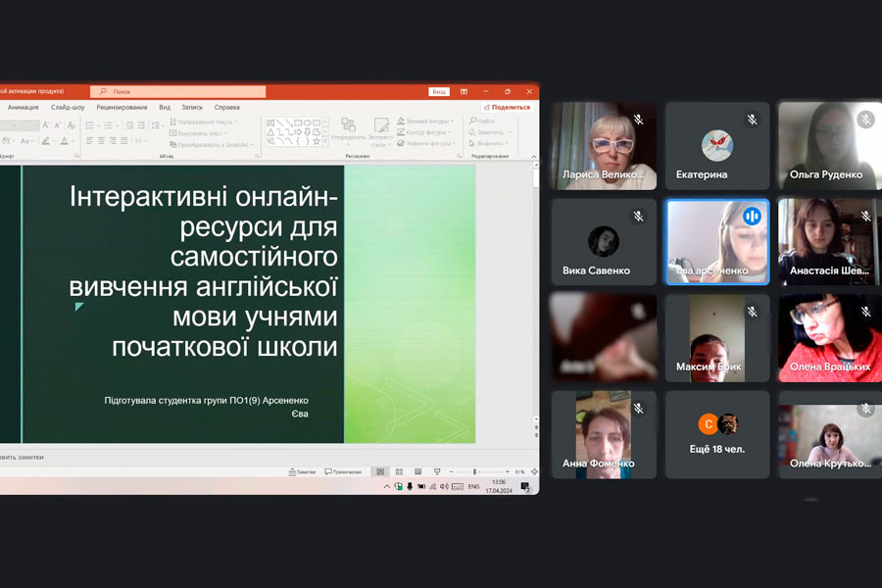Toggle the Заметки notes pane
Viewport: 882px width, 588px height.
(303, 471)
